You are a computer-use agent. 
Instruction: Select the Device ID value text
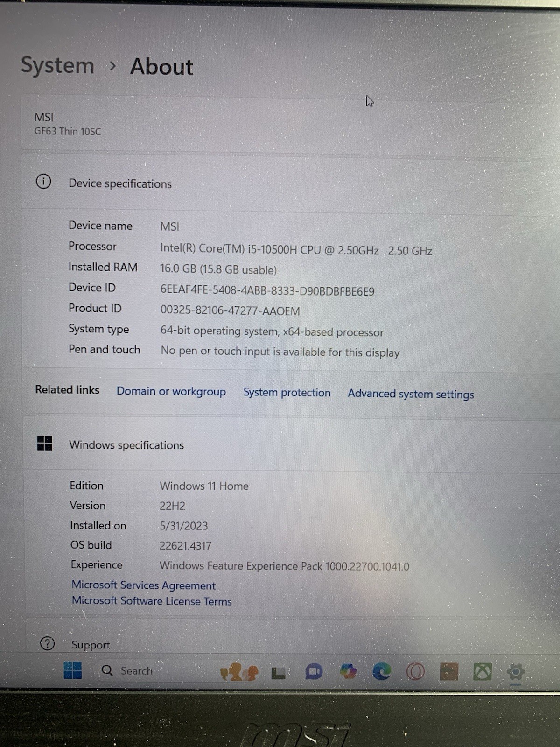point(267,291)
